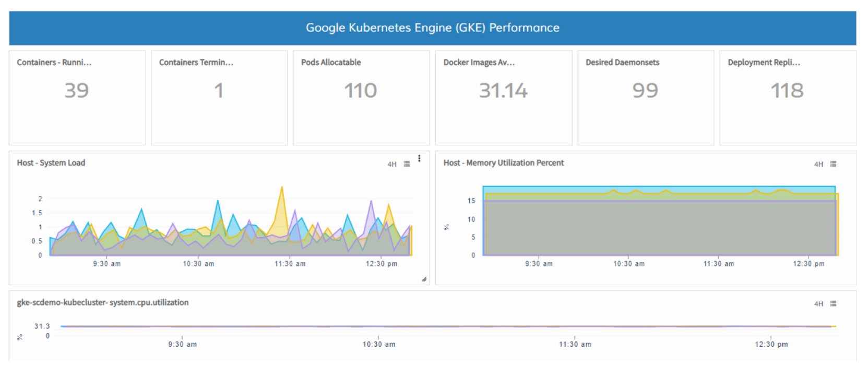This screenshot has height=368, width=868.
Task: Select the Deployment Repli... card showing 118
Action: pos(788,97)
